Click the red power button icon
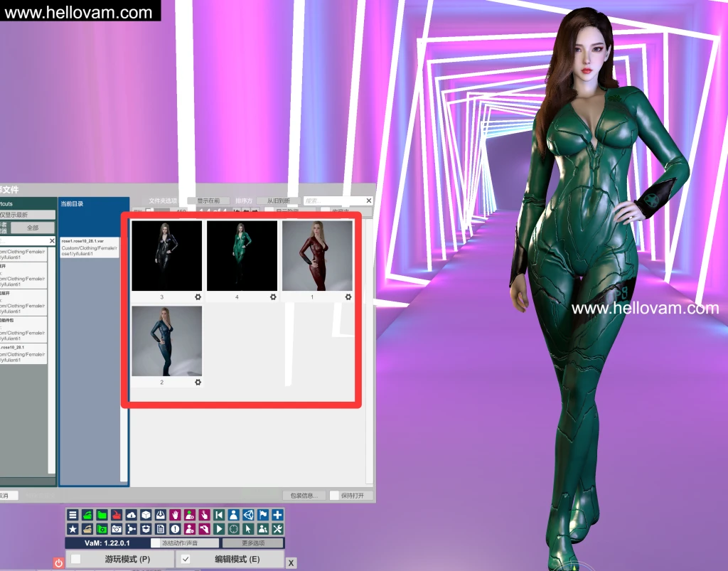 tap(59, 562)
